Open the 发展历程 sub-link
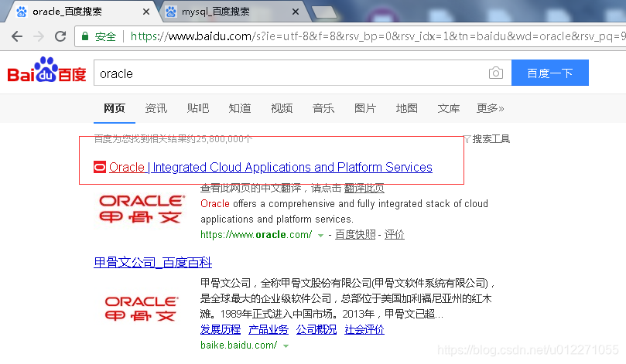 click(221, 329)
